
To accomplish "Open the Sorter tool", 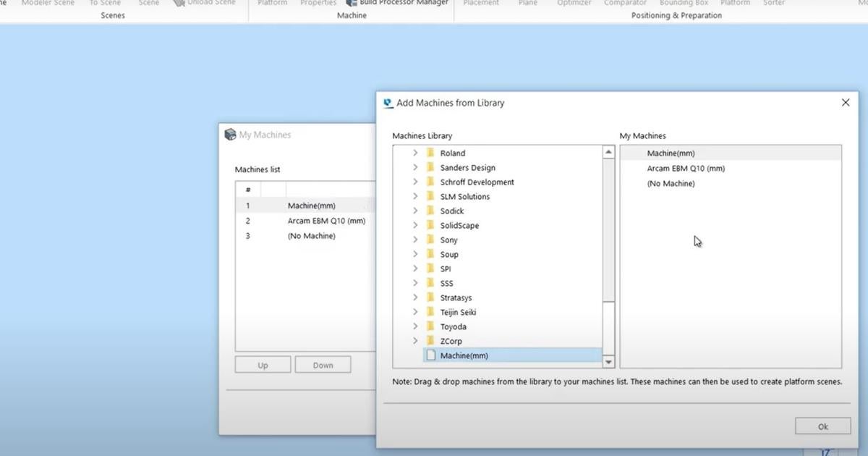I will [x=773, y=3].
